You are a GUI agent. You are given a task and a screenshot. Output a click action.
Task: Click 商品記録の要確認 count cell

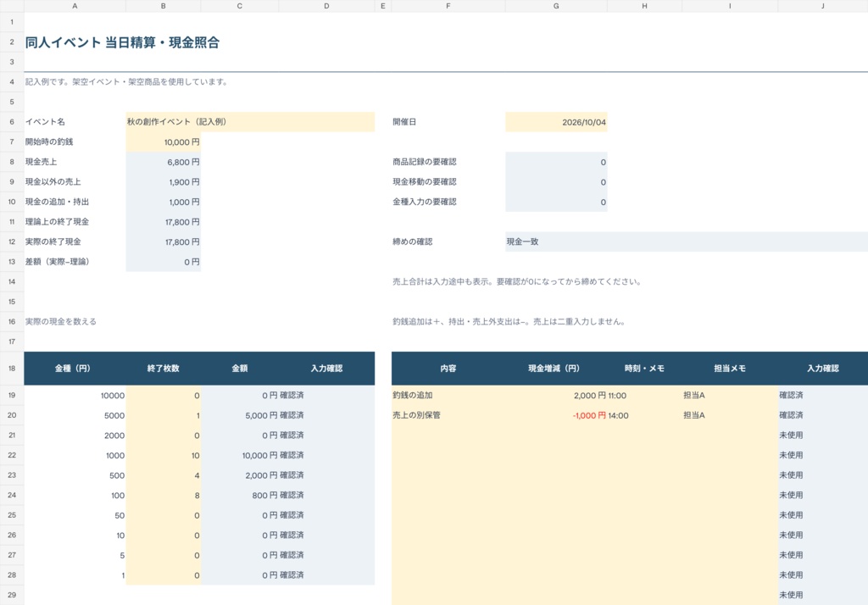click(556, 162)
